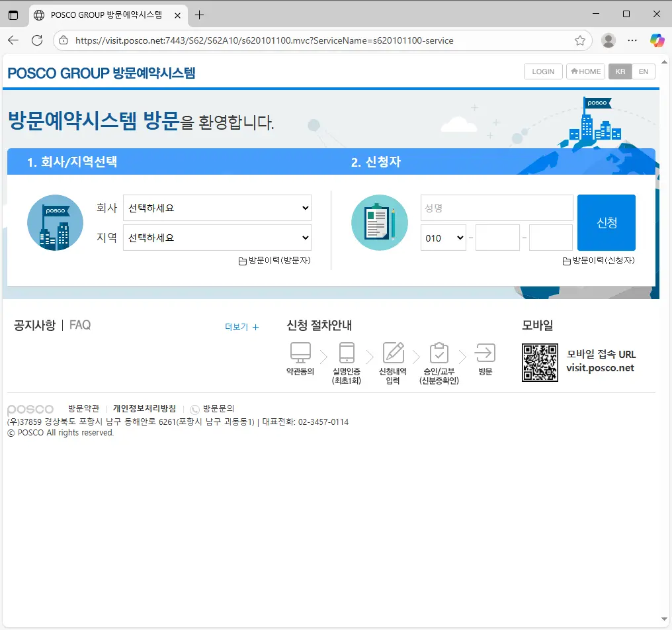Add page to favorites star
Viewport: 672px width, 630px height.
(580, 40)
